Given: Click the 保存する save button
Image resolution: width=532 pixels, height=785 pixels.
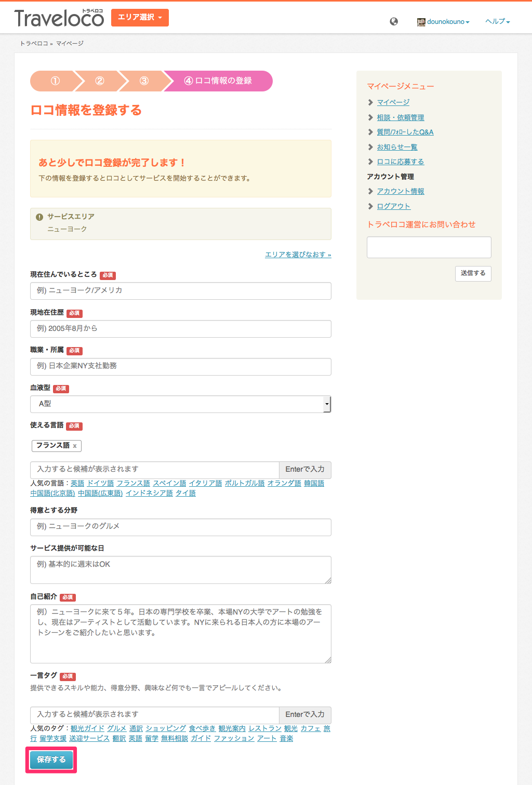Looking at the screenshot, I should 51,760.
